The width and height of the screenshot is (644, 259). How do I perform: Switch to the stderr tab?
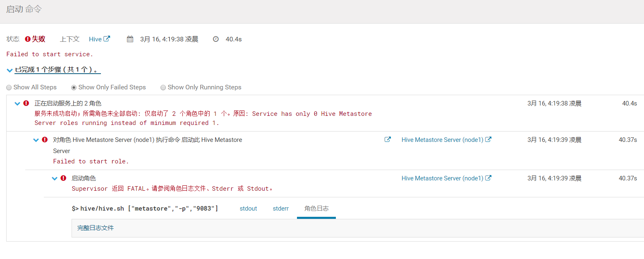point(280,209)
